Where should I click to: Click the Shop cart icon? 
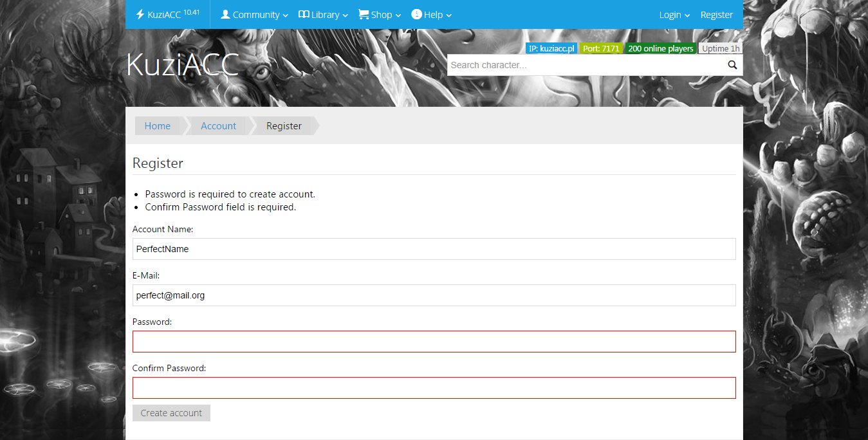[364, 14]
